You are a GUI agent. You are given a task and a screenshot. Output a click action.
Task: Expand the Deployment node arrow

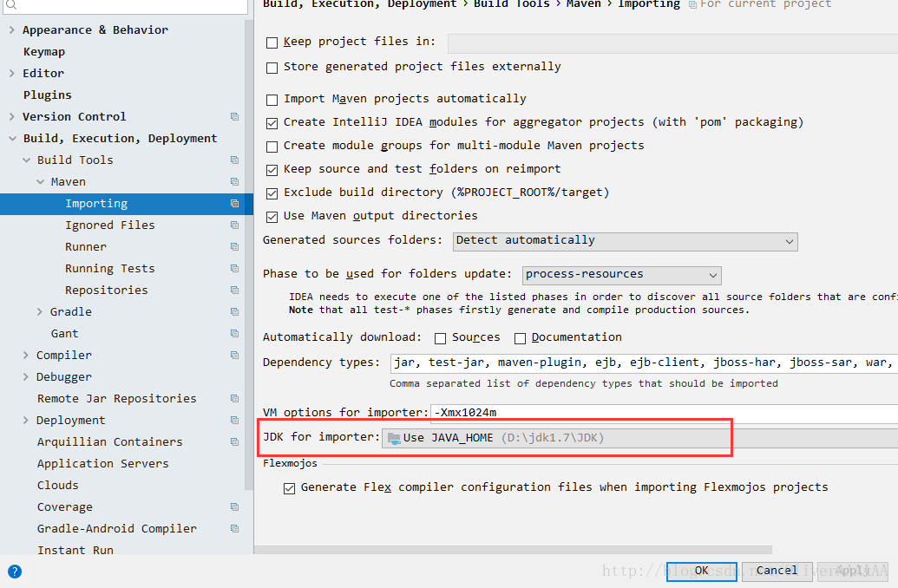26,421
